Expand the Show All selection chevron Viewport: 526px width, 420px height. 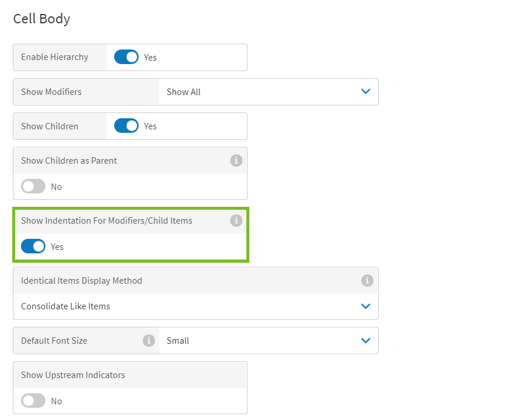tap(366, 91)
